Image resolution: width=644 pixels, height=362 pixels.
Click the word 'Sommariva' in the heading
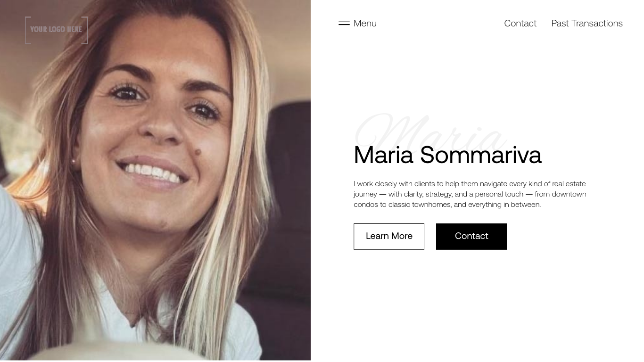[x=481, y=155]
